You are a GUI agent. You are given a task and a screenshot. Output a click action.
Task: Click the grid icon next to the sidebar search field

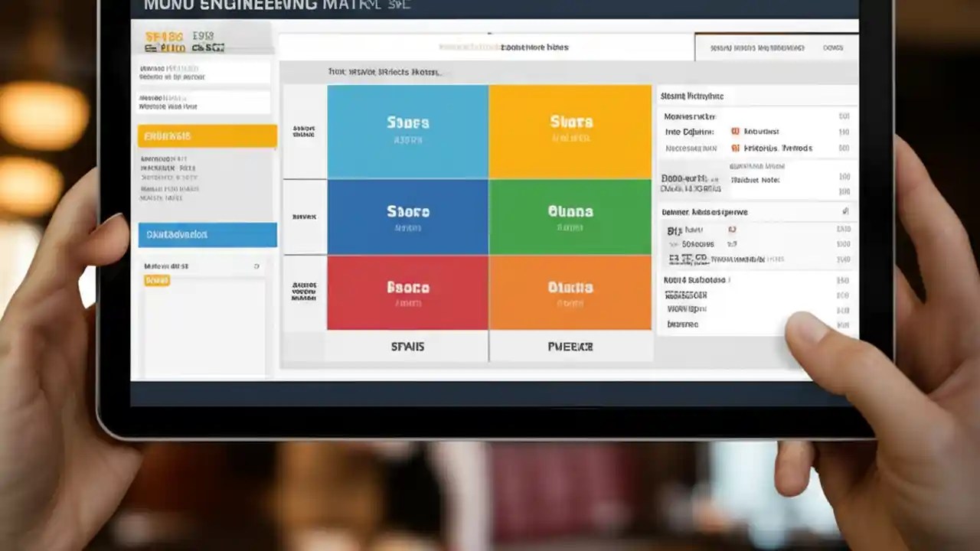pyautogui.click(x=255, y=265)
